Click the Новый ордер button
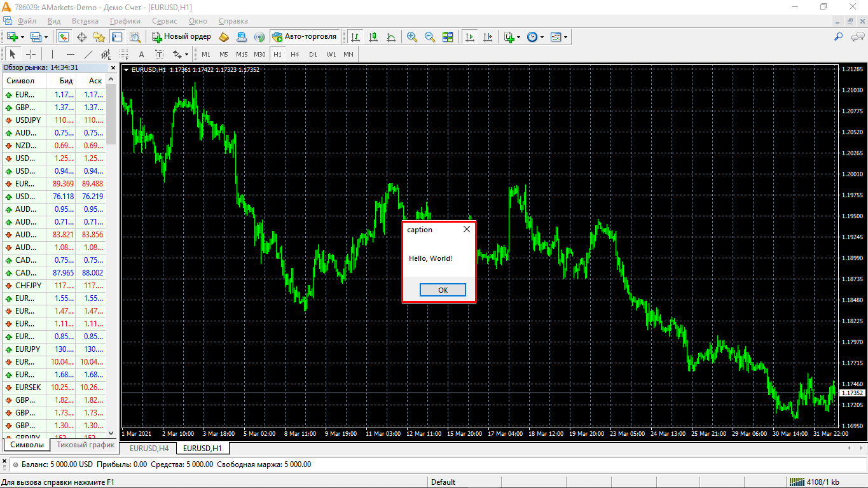 tap(181, 37)
